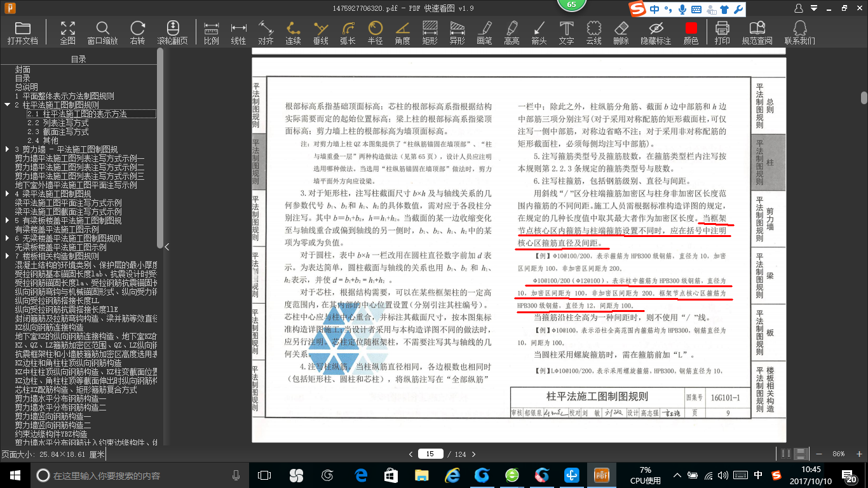Print the document with 打印

coord(722,33)
